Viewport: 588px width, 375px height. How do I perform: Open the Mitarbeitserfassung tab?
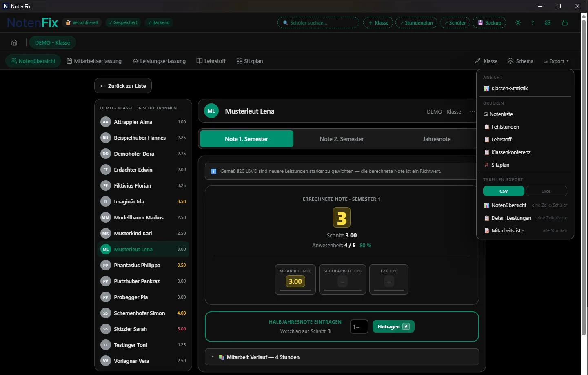[x=94, y=61]
